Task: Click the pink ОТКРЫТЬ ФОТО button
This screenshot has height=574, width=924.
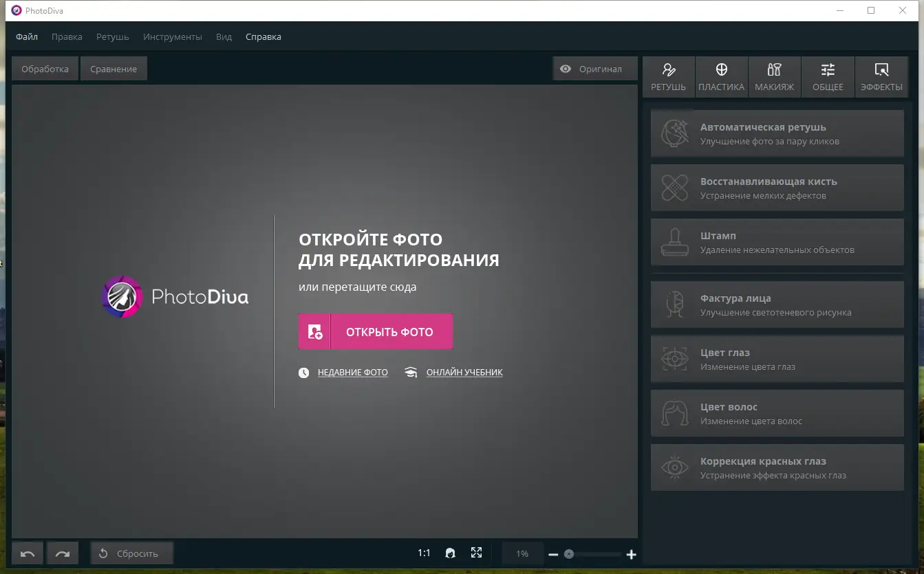Action: [x=376, y=332]
